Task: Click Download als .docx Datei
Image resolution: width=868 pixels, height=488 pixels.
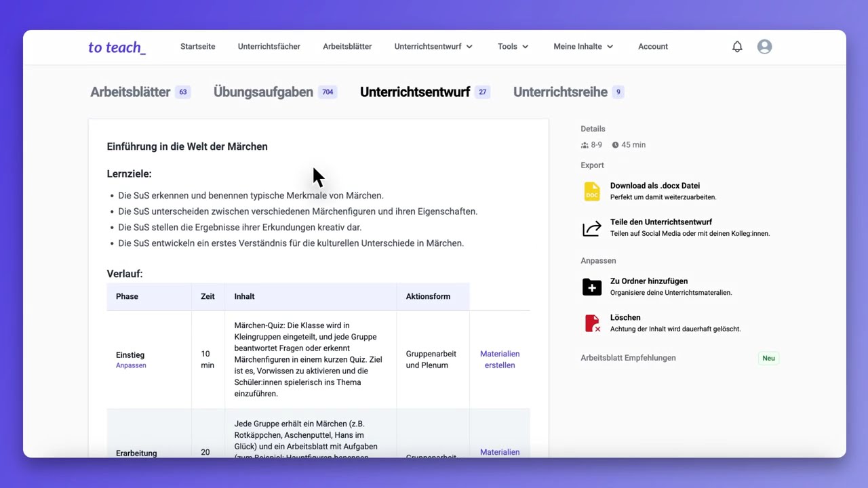Action: tap(655, 186)
